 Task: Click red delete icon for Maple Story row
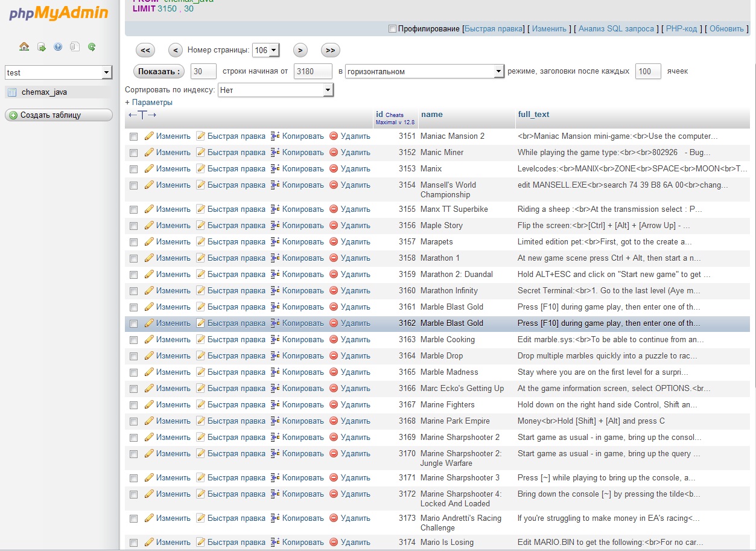334,226
